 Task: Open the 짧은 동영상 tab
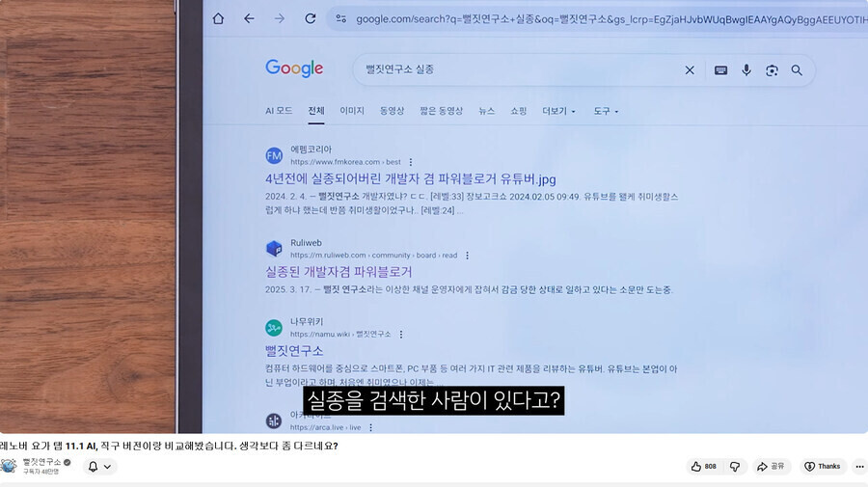tap(441, 111)
